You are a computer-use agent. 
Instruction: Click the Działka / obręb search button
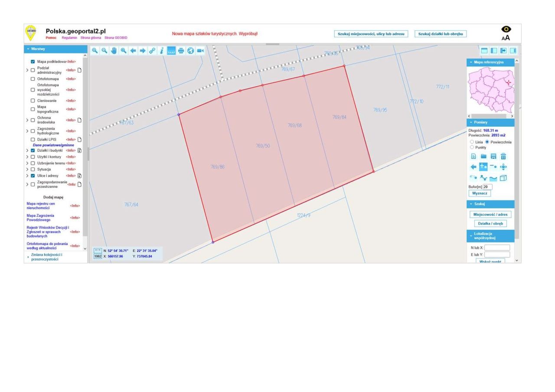click(x=490, y=224)
